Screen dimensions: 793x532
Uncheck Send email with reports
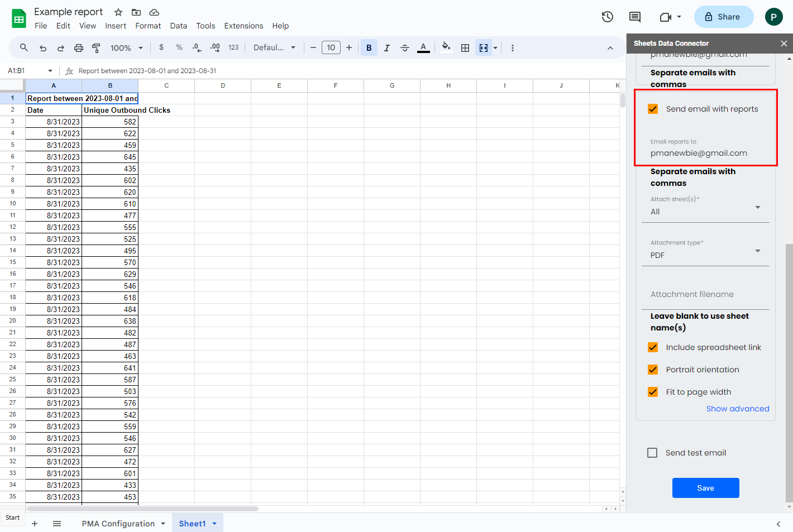tap(652, 109)
